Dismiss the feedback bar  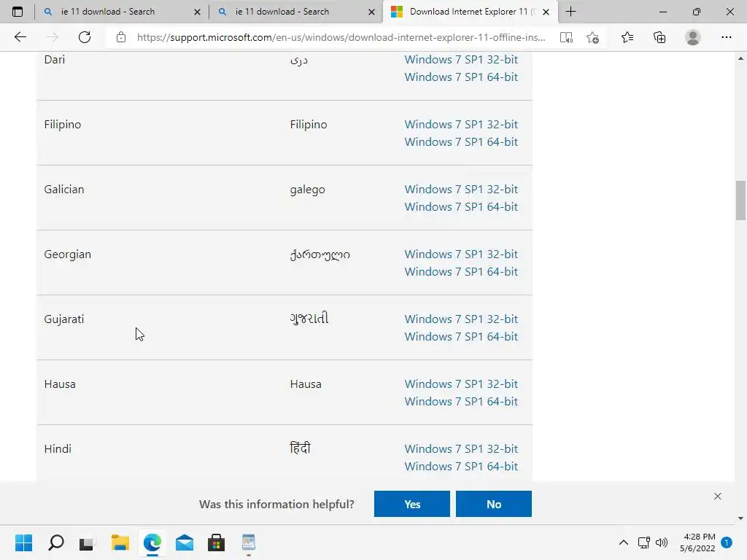(718, 496)
